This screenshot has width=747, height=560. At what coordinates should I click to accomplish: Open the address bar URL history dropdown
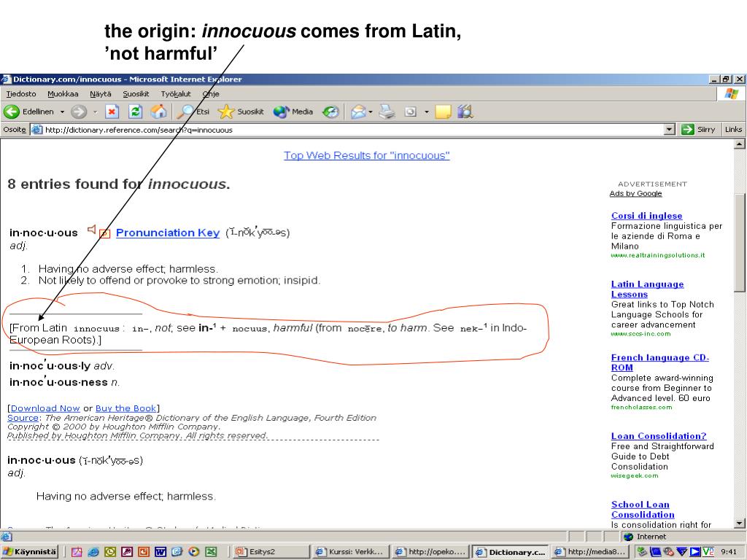tap(670, 130)
